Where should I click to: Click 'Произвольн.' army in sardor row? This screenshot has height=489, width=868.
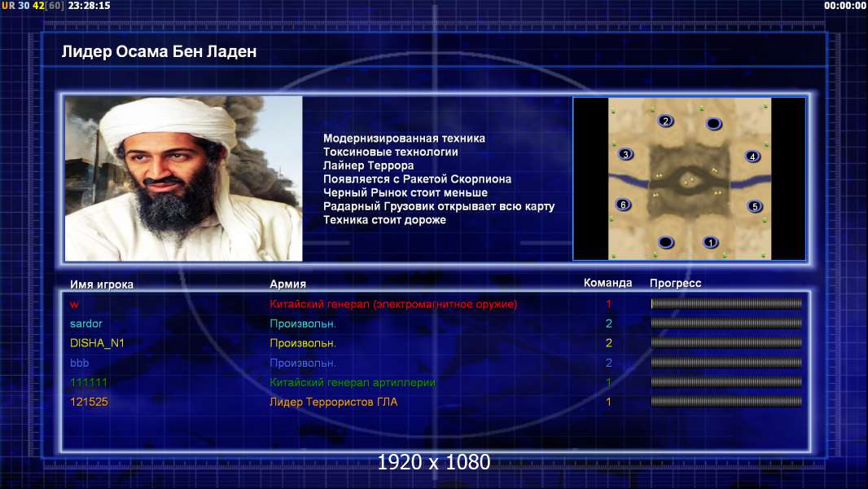point(303,324)
